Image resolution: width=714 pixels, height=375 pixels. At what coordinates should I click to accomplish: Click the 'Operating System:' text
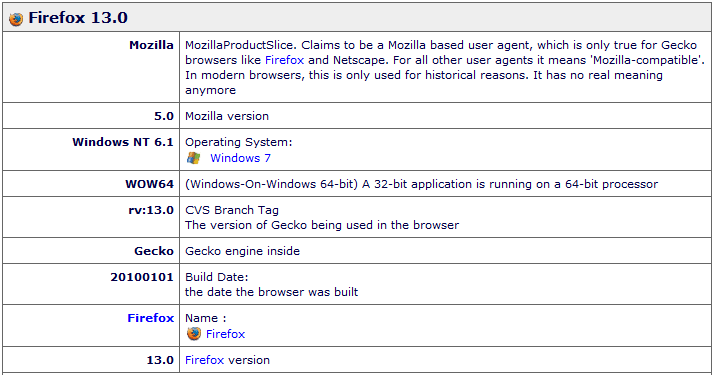[239, 142]
